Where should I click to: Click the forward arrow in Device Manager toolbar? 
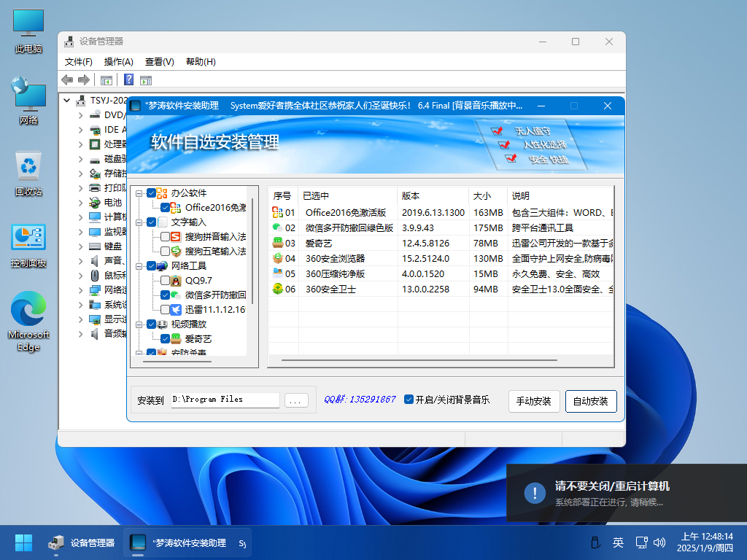[84, 80]
